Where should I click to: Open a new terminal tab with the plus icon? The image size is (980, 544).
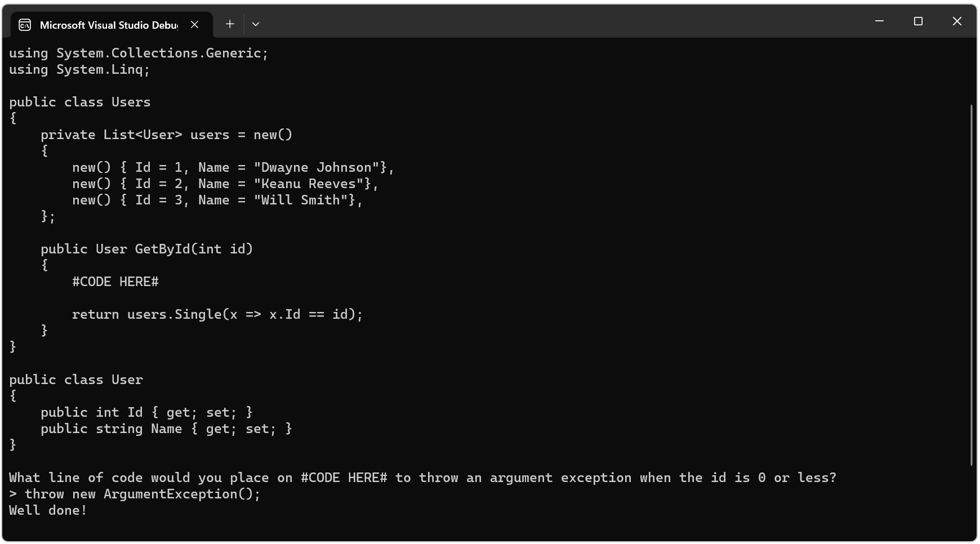tap(230, 24)
